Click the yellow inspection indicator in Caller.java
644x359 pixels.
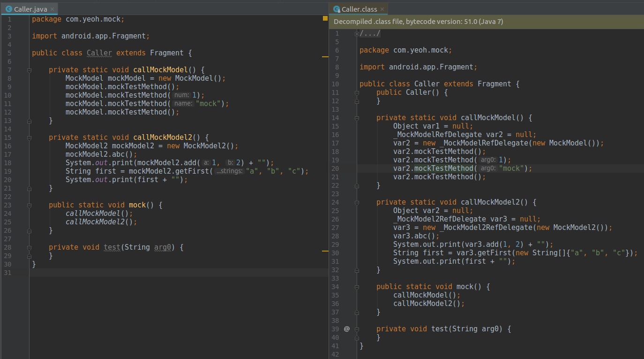[x=325, y=18]
